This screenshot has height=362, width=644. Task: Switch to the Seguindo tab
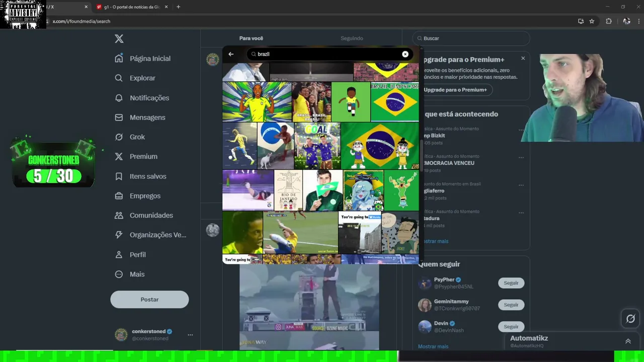pyautogui.click(x=352, y=38)
